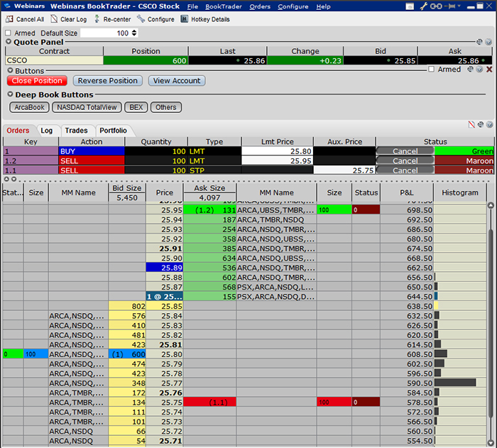This screenshot has width=497, height=448.
Task: Click the chain link windows icon
Action: [436, 6]
